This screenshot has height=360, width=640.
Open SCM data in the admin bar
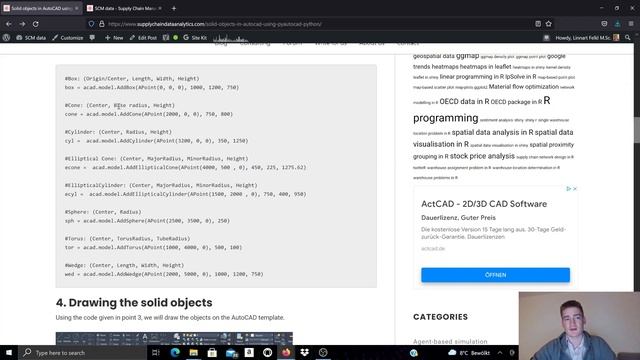pos(31,38)
